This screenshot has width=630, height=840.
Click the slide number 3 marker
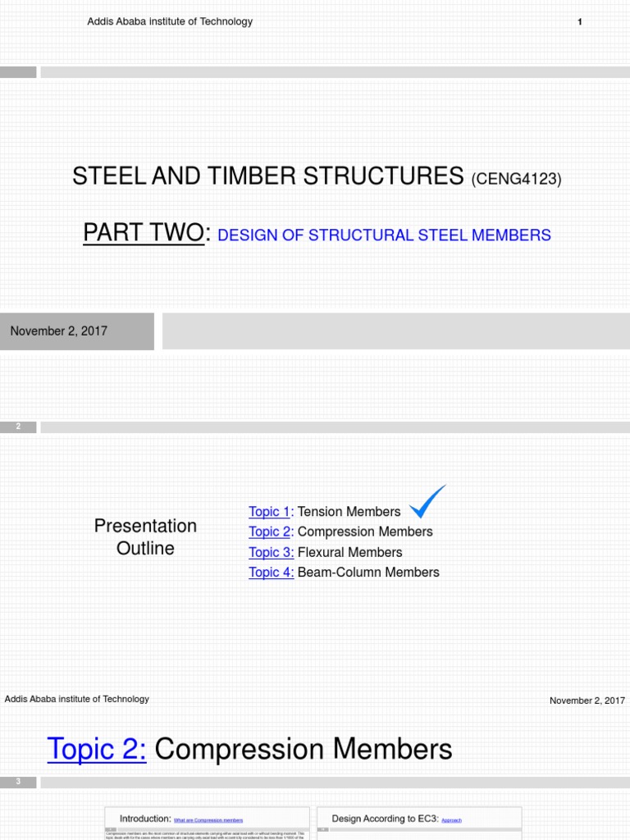pos(18,782)
